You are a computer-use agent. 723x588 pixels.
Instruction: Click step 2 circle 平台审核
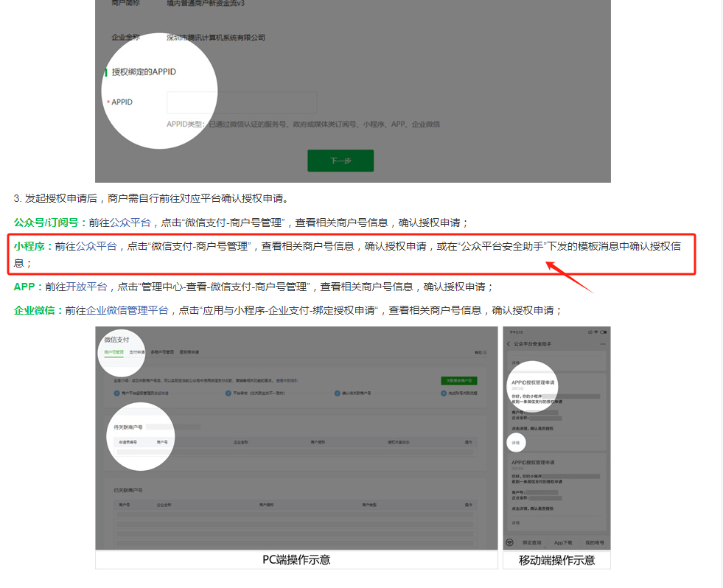228,393
